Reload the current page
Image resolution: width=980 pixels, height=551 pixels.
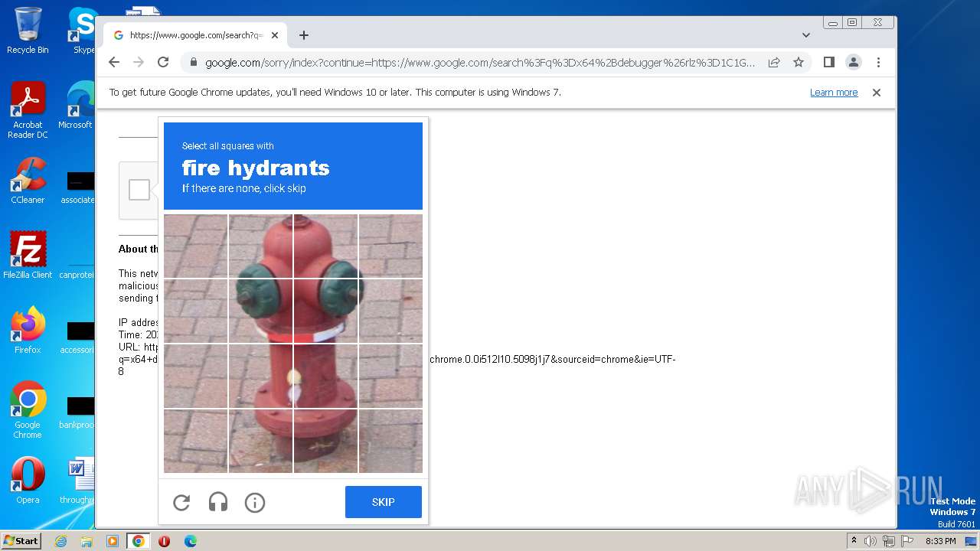click(x=163, y=62)
